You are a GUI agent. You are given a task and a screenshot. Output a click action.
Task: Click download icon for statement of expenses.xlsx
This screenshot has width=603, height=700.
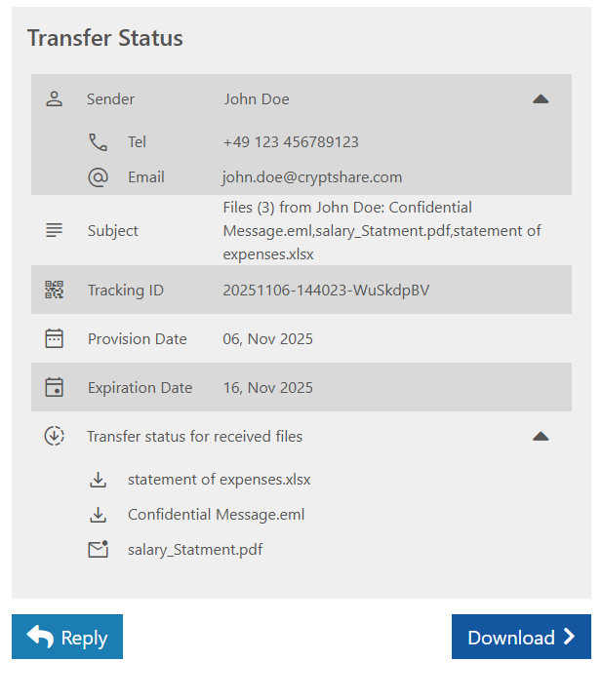point(98,480)
